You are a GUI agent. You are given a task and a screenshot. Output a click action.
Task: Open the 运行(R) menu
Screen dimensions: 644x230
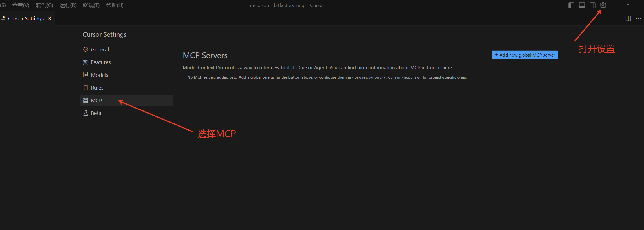[68, 5]
